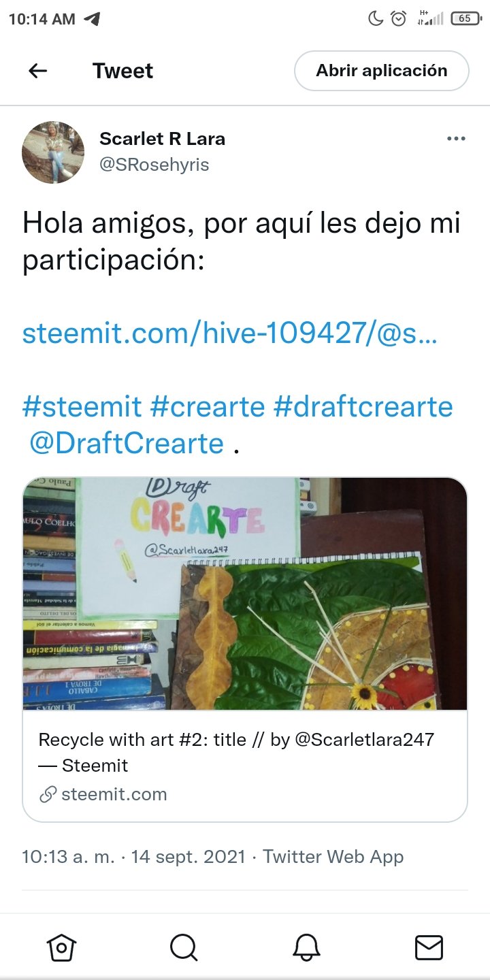This screenshot has height=980, width=490.
Task: Open the Messages envelope tab
Action: click(429, 947)
